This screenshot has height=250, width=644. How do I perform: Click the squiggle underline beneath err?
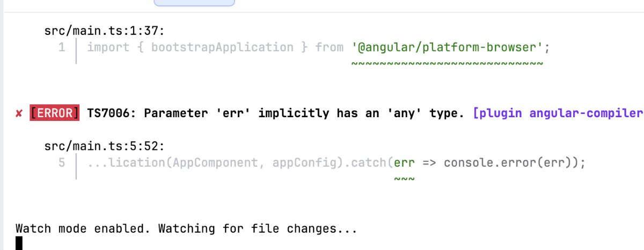pos(404,178)
